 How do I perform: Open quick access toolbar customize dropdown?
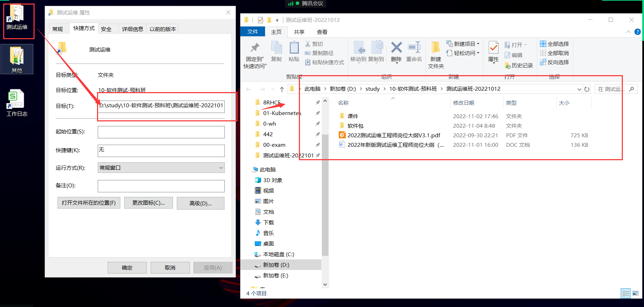277,20
